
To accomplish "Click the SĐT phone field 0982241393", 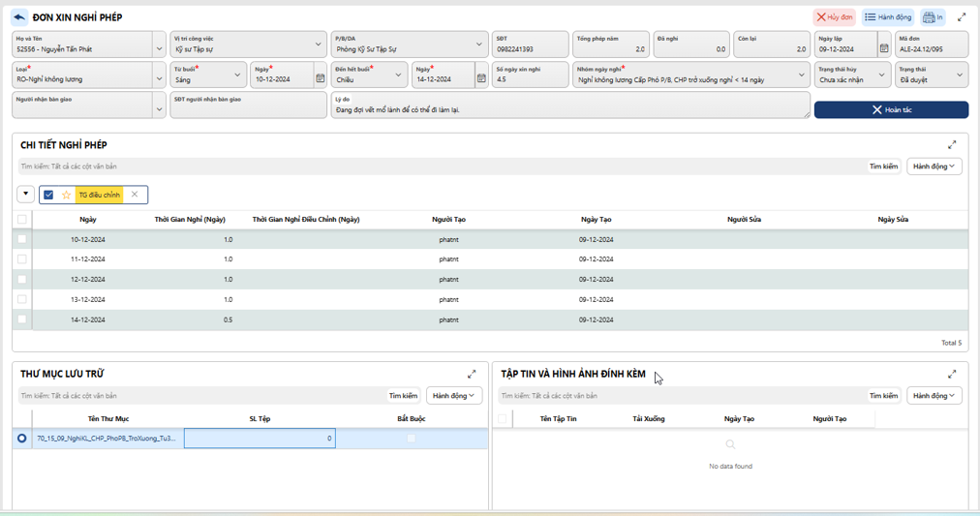I will [530, 45].
